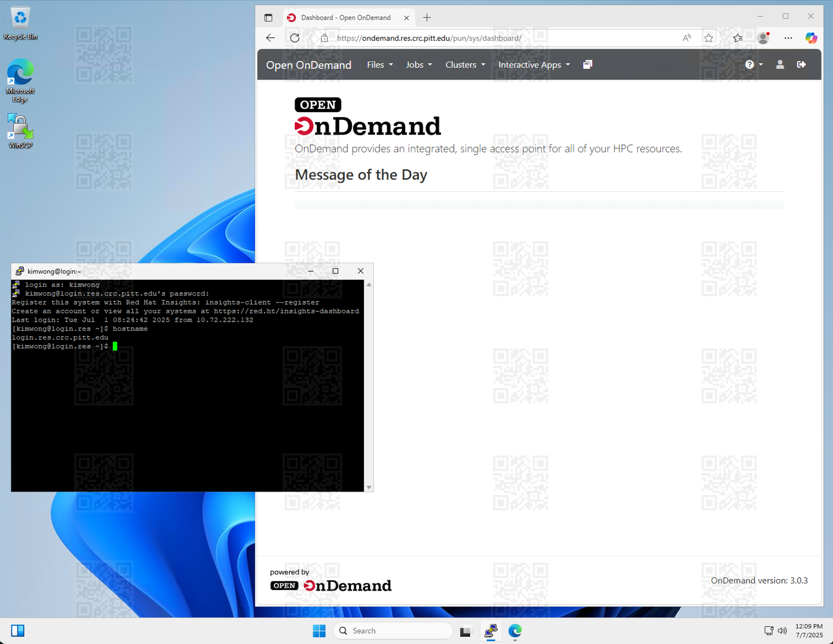Refresh the OnDemand dashboard page

294,38
